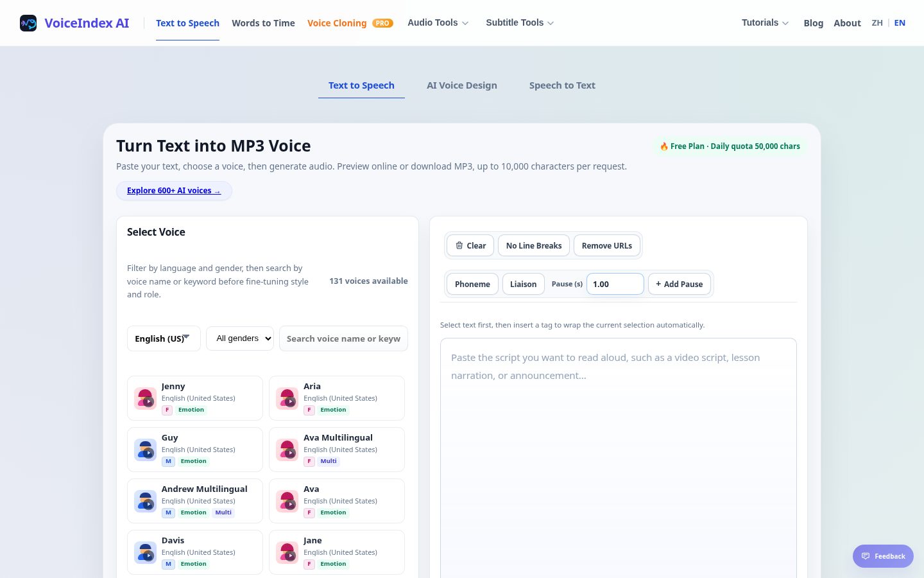This screenshot has width=924, height=578.
Task: Play Jane voice preview avatar
Action: pos(287,552)
